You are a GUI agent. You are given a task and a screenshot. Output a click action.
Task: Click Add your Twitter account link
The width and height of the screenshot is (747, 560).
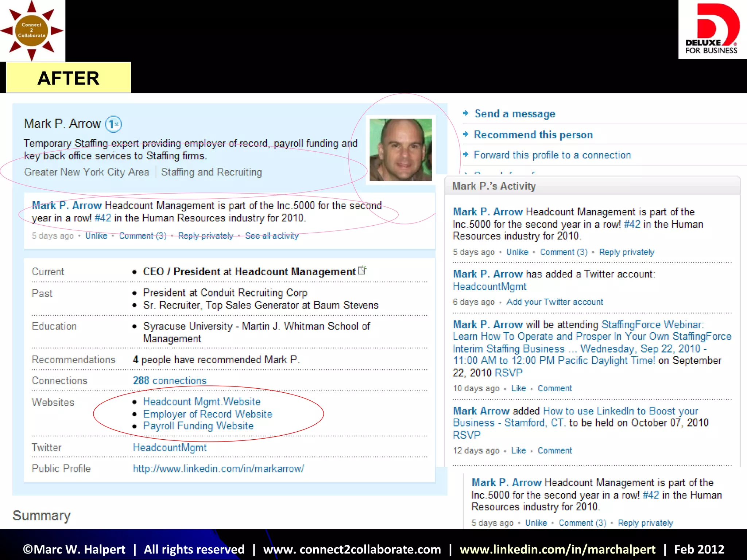[x=554, y=302]
